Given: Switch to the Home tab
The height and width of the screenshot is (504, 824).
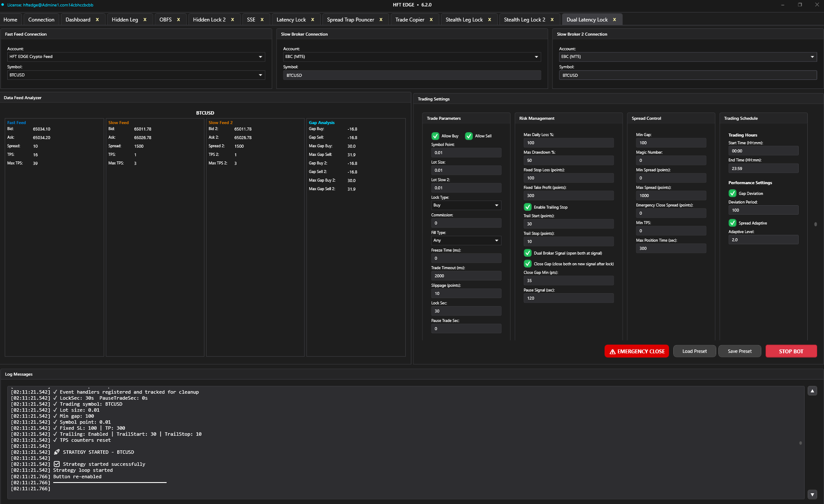Looking at the screenshot, I should pyautogui.click(x=10, y=20).
